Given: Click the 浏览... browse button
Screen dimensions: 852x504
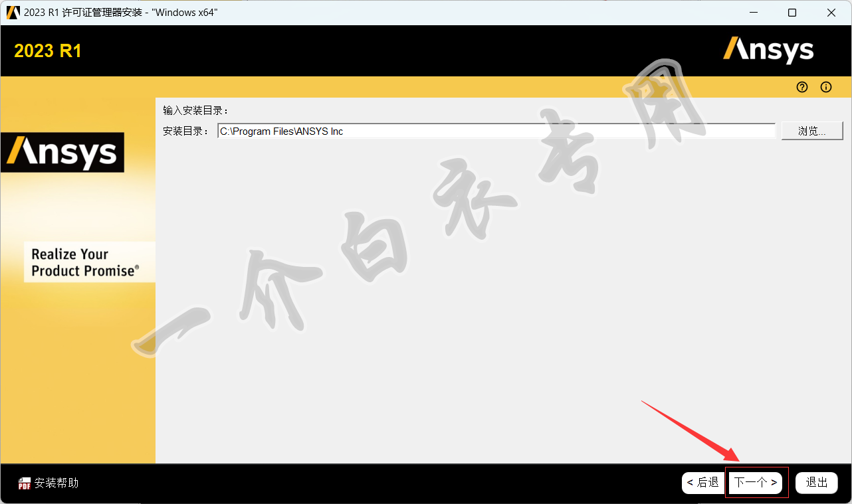Looking at the screenshot, I should (x=812, y=131).
